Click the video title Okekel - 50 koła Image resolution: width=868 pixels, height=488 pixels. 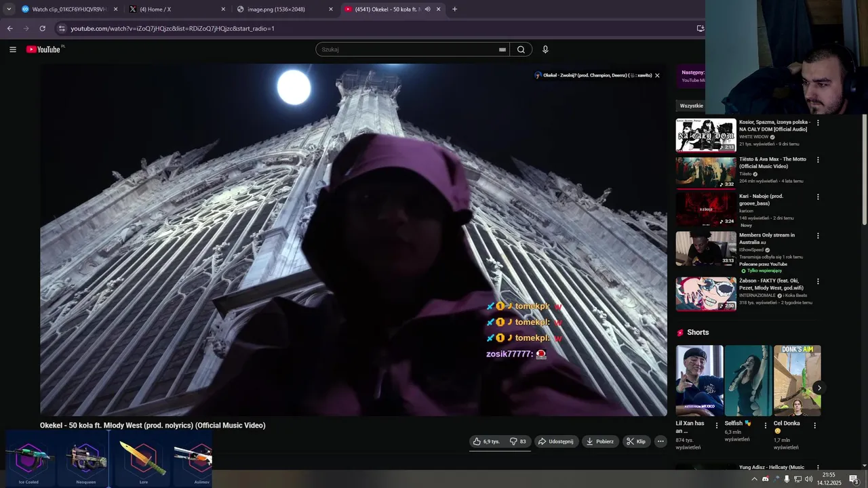[x=153, y=426]
